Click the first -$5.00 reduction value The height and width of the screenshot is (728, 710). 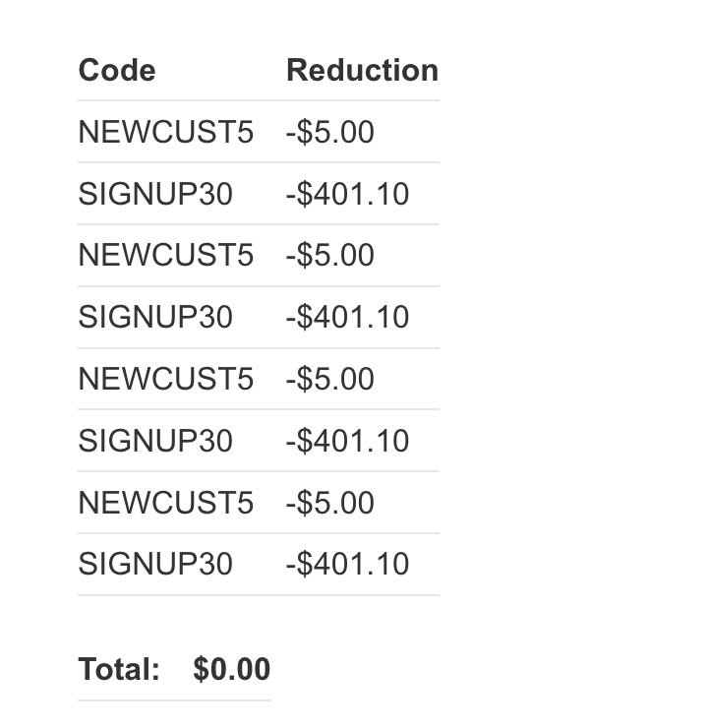[329, 132]
